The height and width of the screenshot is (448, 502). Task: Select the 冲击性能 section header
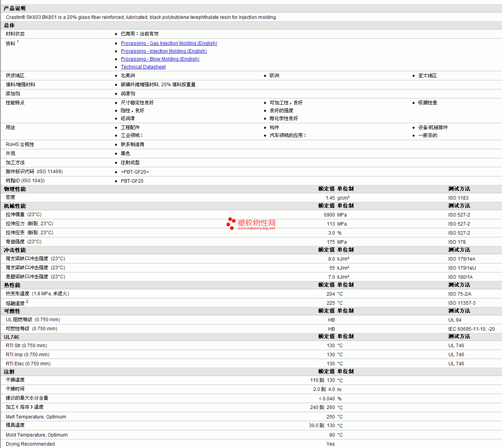(15, 250)
